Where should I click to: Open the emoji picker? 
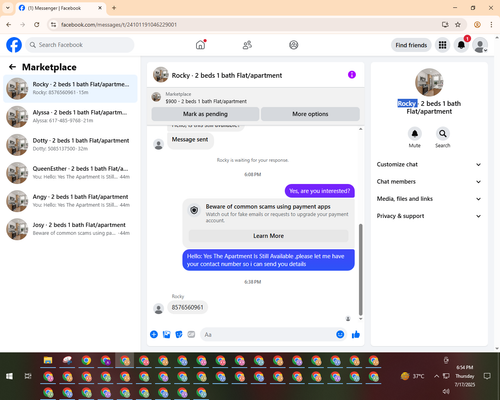click(340, 334)
